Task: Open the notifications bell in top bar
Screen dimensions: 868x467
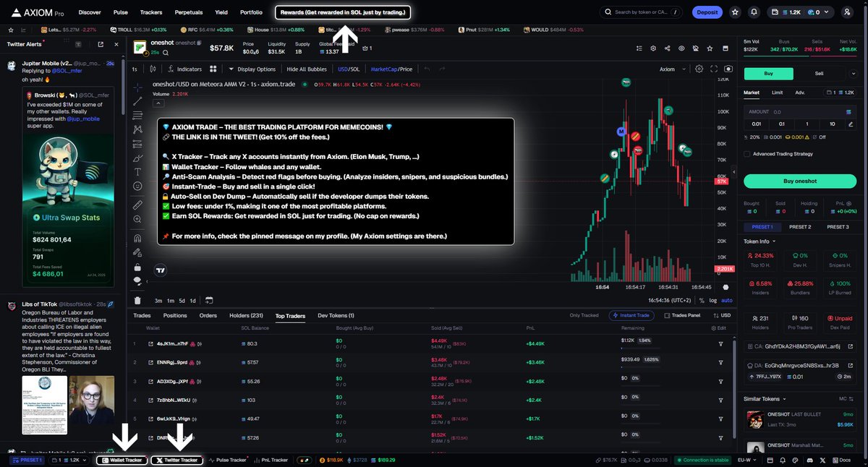Action: [x=754, y=12]
